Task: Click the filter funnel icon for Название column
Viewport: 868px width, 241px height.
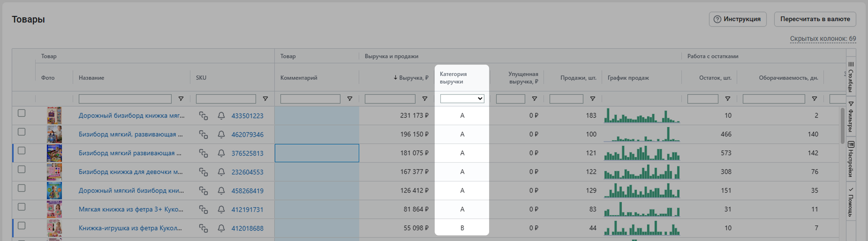Action: tap(181, 99)
